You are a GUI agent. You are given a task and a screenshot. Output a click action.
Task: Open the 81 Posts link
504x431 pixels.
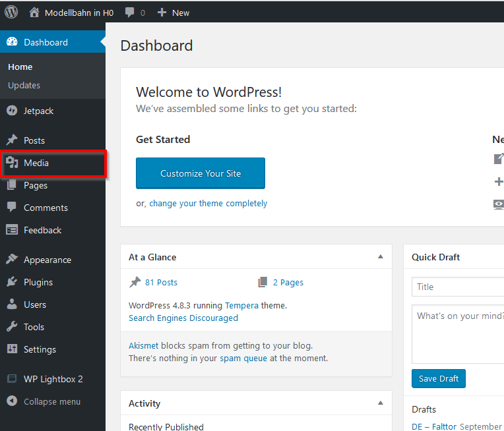pos(161,282)
